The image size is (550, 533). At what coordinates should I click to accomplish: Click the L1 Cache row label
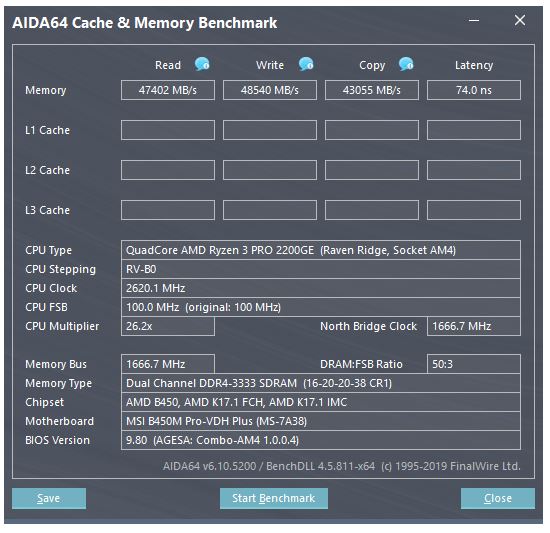(47, 130)
